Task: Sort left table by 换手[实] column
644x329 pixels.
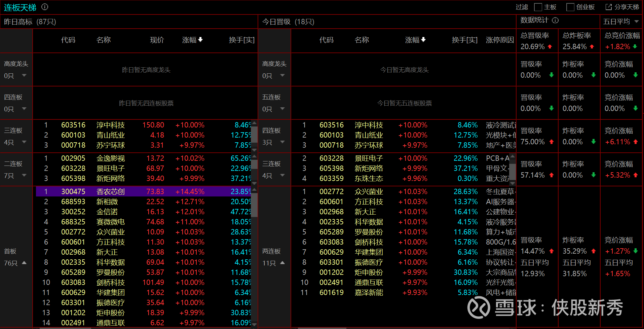Action: pos(241,40)
